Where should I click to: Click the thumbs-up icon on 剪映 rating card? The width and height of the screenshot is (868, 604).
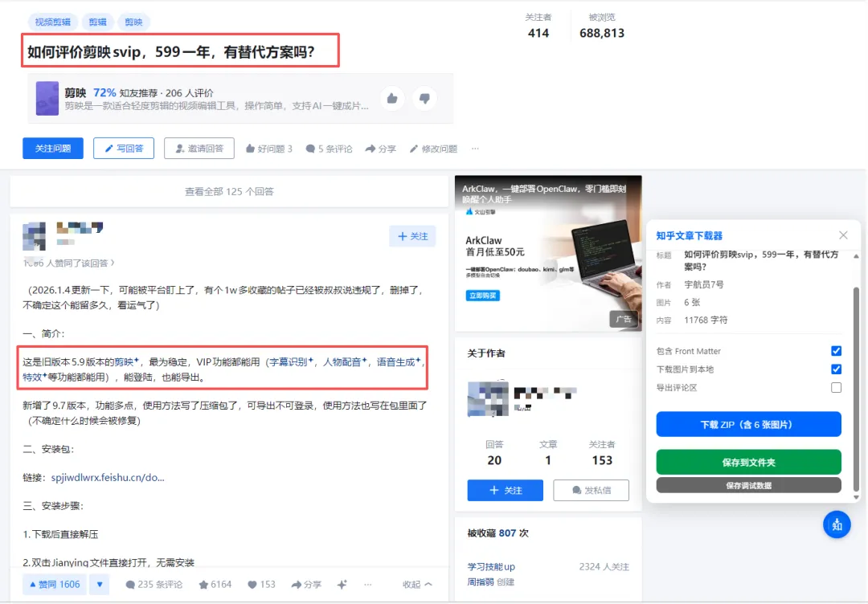(x=392, y=99)
